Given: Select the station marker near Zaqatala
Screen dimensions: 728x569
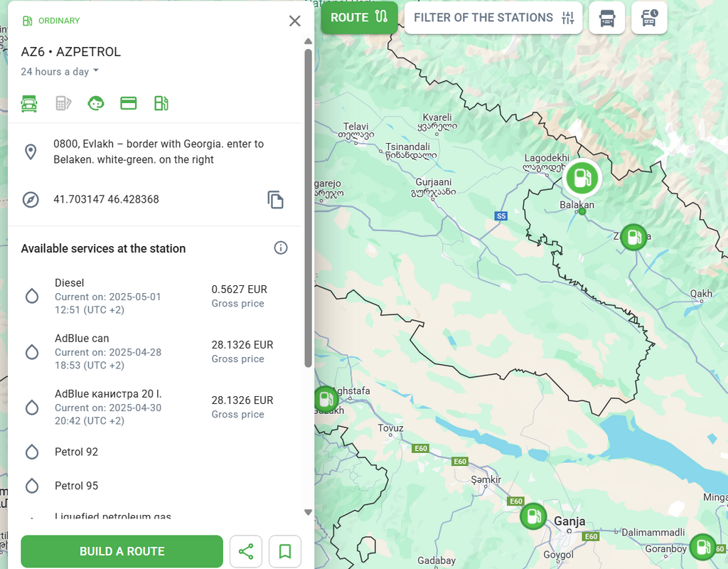Looking at the screenshot, I should [x=633, y=238].
